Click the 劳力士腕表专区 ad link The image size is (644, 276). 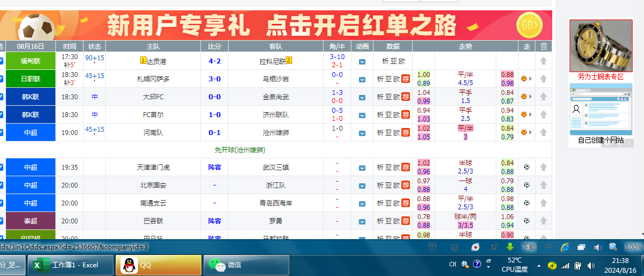[x=601, y=77]
